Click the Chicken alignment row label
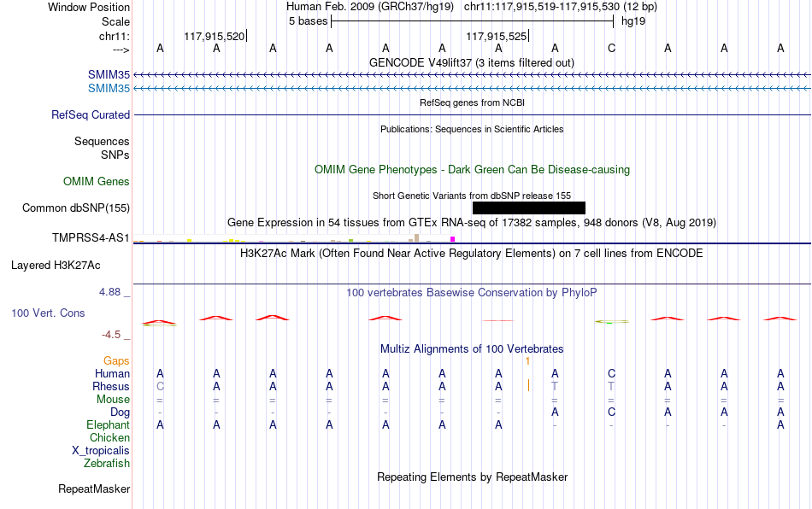 [109, 437]
